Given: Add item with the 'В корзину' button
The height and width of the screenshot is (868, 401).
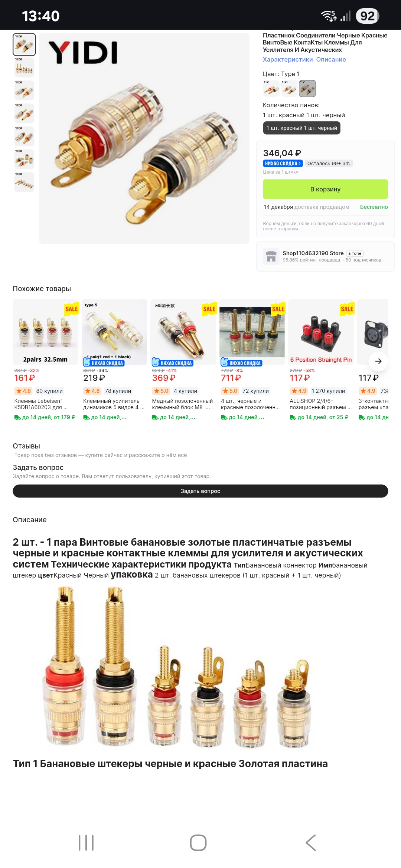Looking at the screenshot, I should coord(325,189).
